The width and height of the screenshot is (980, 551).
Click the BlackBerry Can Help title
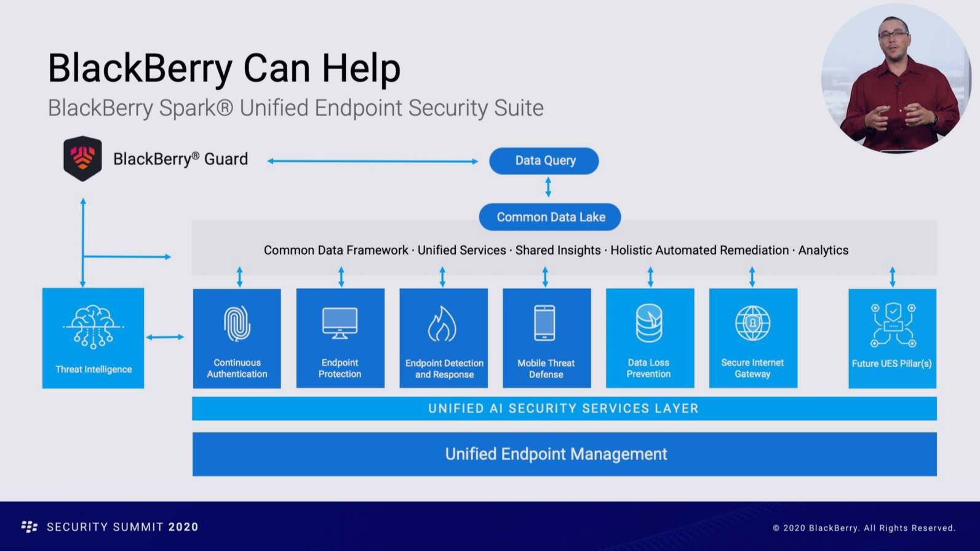224,68
